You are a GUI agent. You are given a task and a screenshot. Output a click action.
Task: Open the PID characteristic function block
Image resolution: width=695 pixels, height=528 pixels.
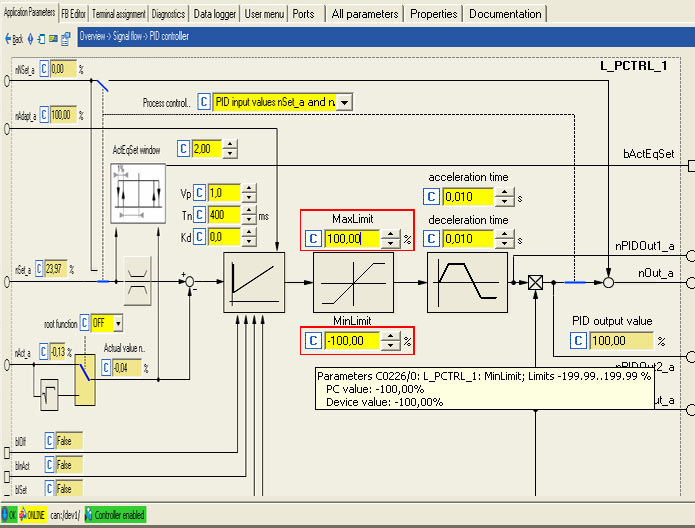click(x=254, y=282)
